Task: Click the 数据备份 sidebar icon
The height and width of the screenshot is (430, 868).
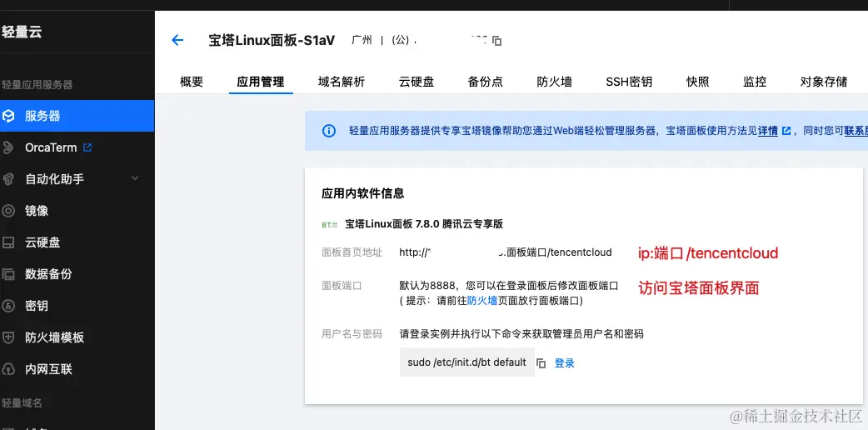Action: [x=8, y=274]
